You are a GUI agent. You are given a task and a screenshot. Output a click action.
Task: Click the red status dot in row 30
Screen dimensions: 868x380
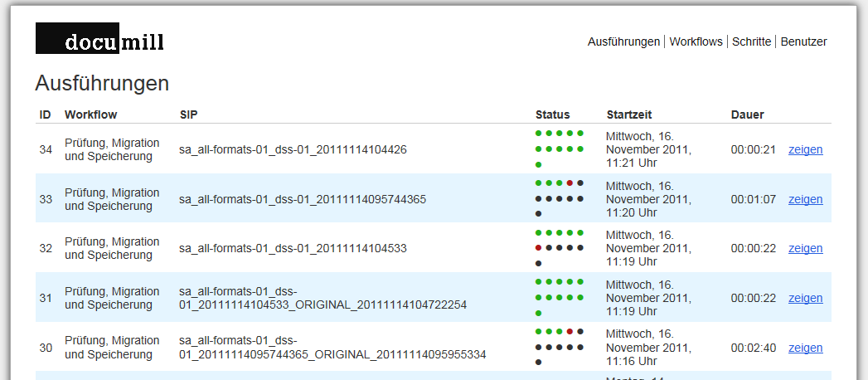click(570, 331)
